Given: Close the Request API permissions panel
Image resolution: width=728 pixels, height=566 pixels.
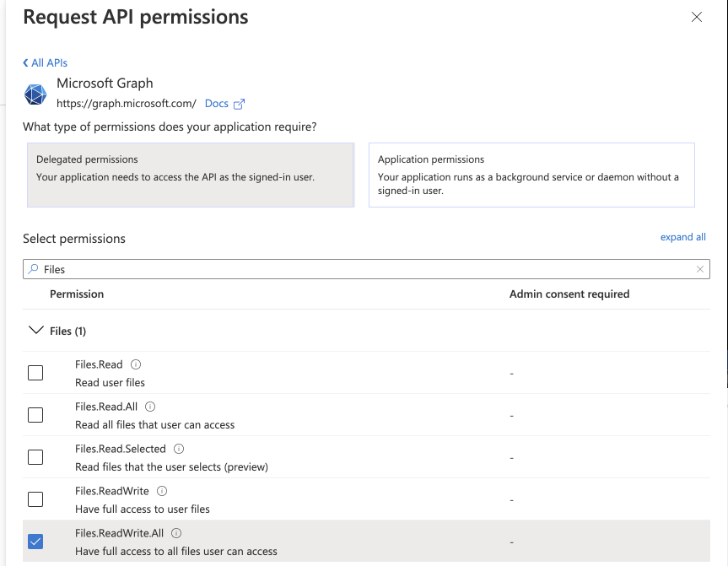Looking at the screenshot, I should [697, 17].
